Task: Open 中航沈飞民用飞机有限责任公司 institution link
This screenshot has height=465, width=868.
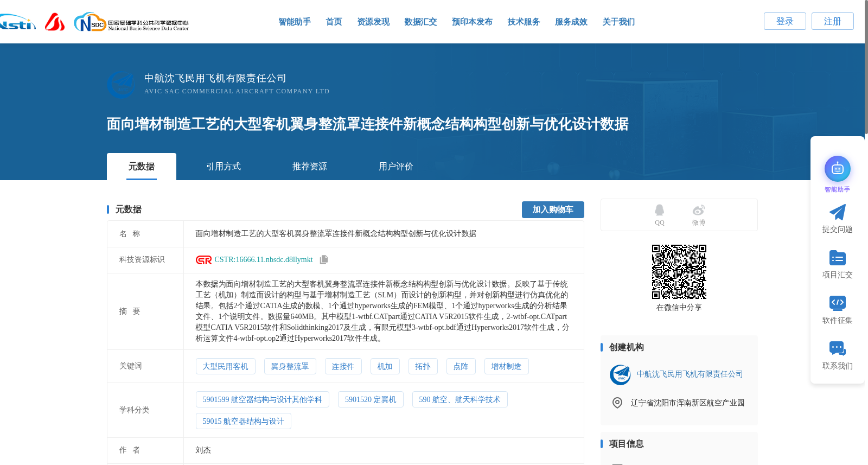Action: (x=690, y=374)
